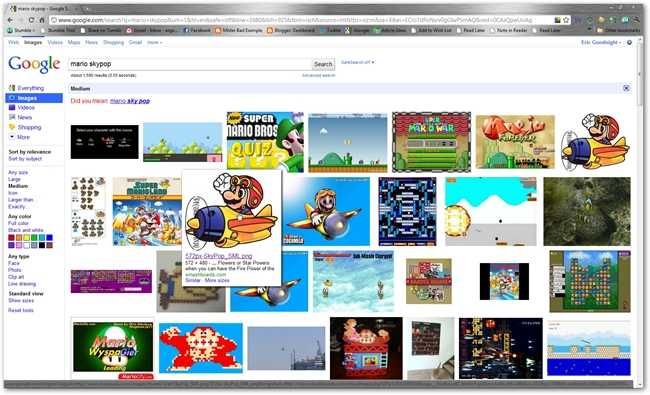Screen dimensions: 650x395
Task: Pick the black color swatch
Action: tap(42, 245)
